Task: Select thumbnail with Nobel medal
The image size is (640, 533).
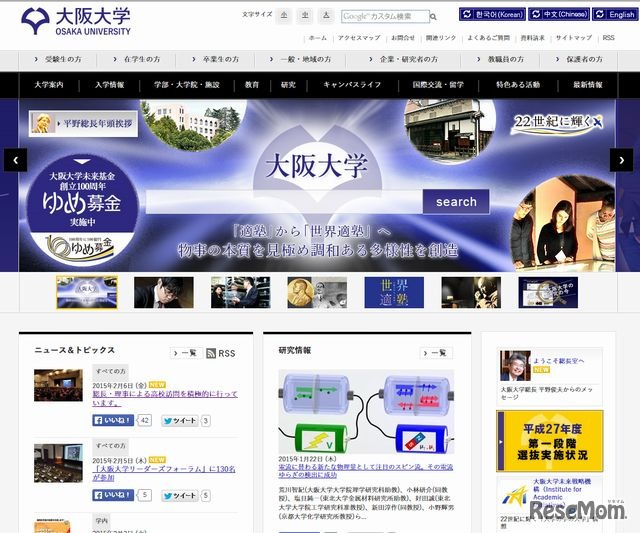Action: click(317, 292)
